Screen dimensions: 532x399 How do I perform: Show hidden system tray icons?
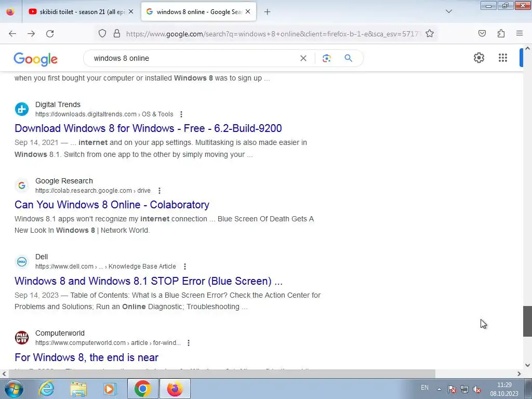[439, 389]
